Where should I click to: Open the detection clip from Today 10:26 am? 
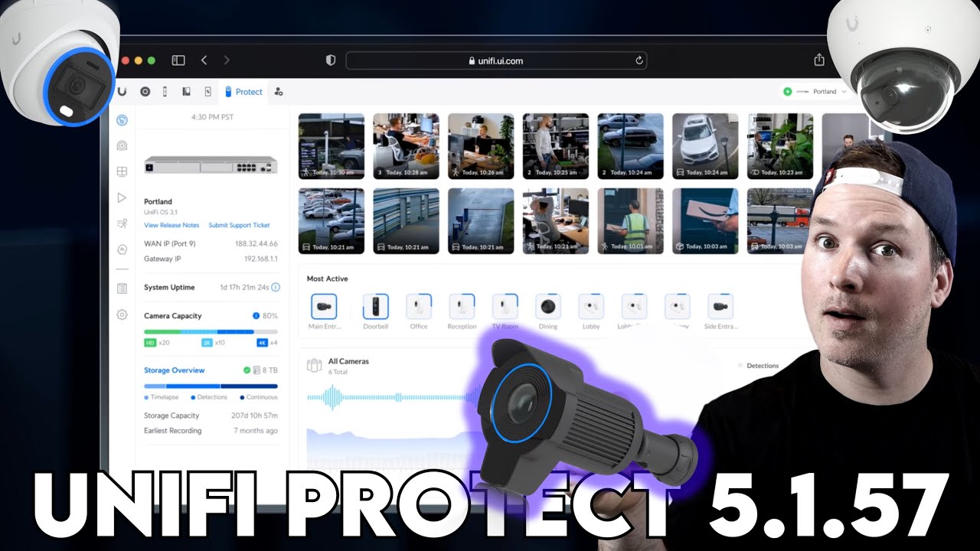(x=481, y=146)
